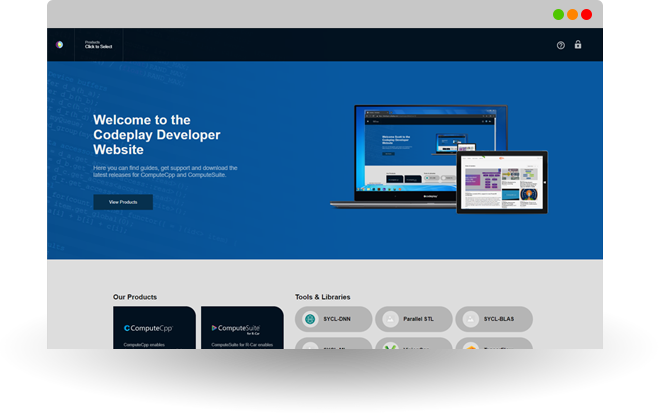Select the SYCL-BLAS library pill
659x413 pixels.
coord(494,319)
